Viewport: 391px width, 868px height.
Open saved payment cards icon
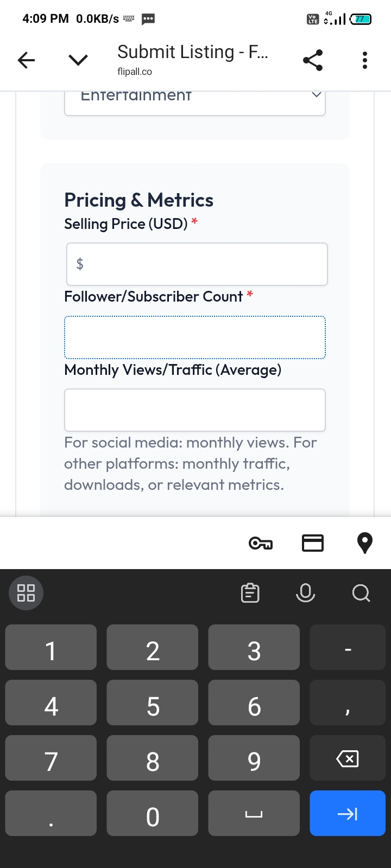point(313,543)
